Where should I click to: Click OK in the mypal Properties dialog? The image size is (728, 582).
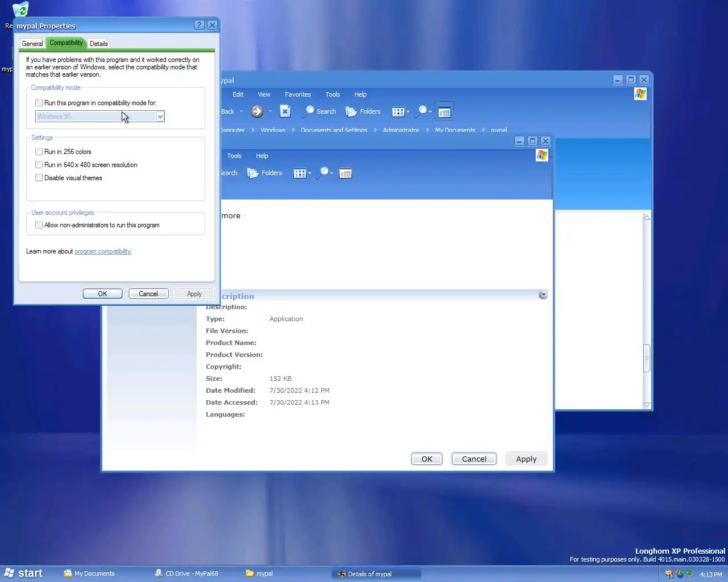pos(102,294)
